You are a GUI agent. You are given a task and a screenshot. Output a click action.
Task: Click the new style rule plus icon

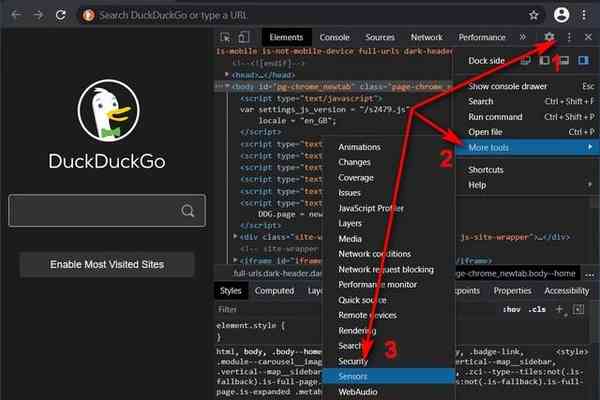pyautogui.click(x=560, y=310)
